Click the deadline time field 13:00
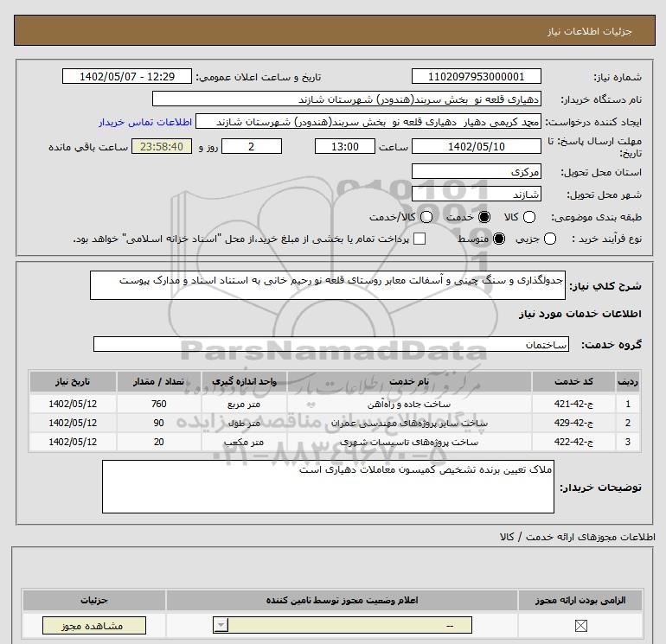This screenshot has width=666, height=644. pyautogui.click(x=345, y=146)
